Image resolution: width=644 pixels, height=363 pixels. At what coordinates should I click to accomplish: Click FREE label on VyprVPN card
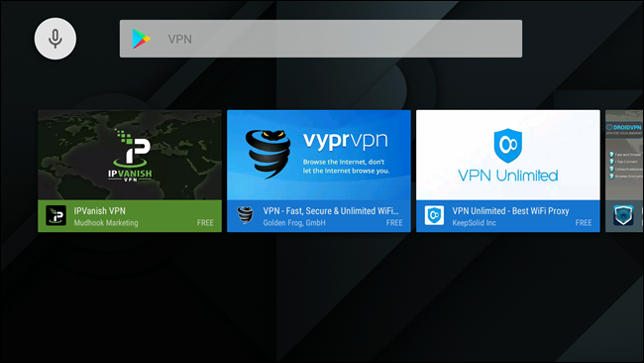click(x=394, y=223)
